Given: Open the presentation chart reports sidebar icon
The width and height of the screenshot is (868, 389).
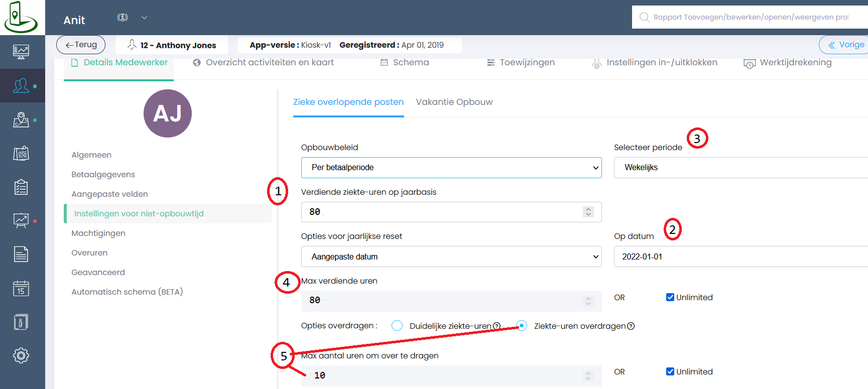Looking at the screenshot, I should [21, 220].
